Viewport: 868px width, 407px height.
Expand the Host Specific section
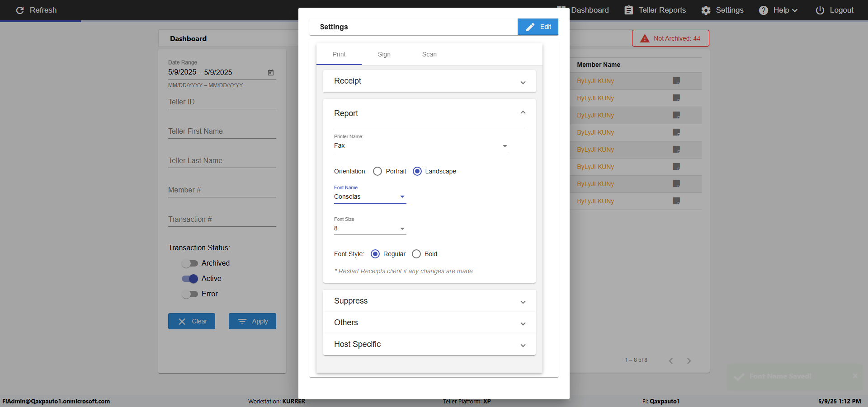[429, 344]
